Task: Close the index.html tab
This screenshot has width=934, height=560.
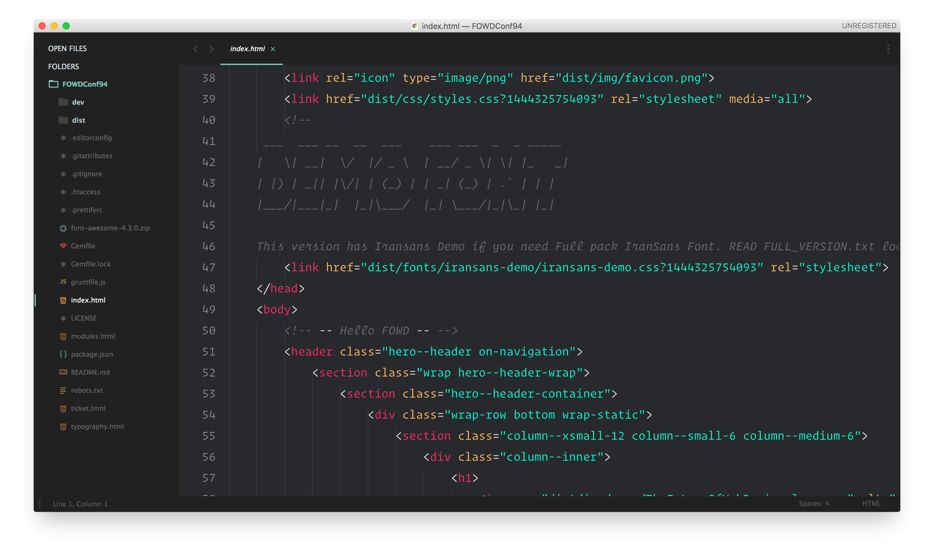Action: 273,49
